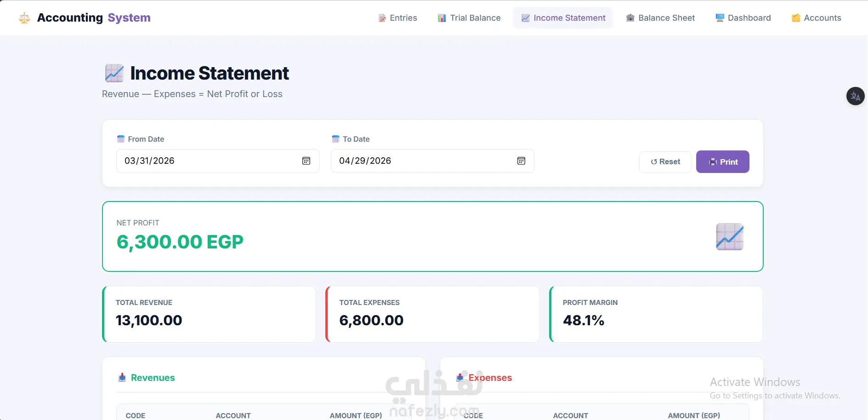The image size is (868, 420).
Task: Click the TOTAL EXPENSES label
Action: pos(369,303)
